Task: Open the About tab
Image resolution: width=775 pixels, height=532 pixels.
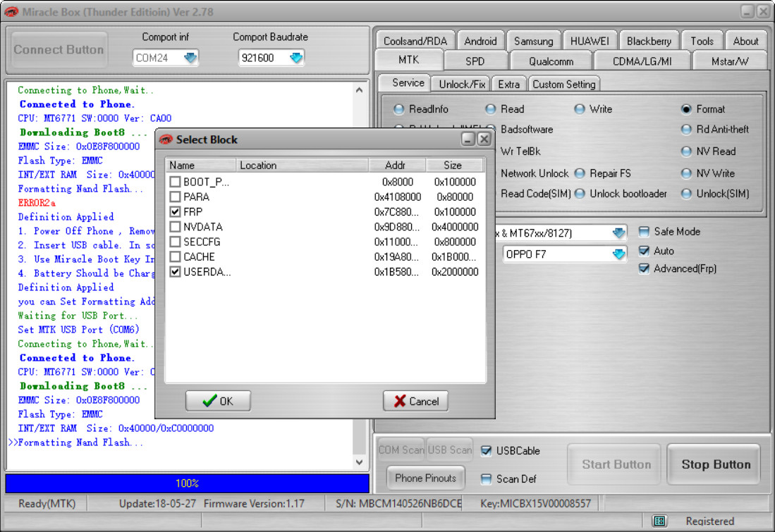Action: point(745,41)
